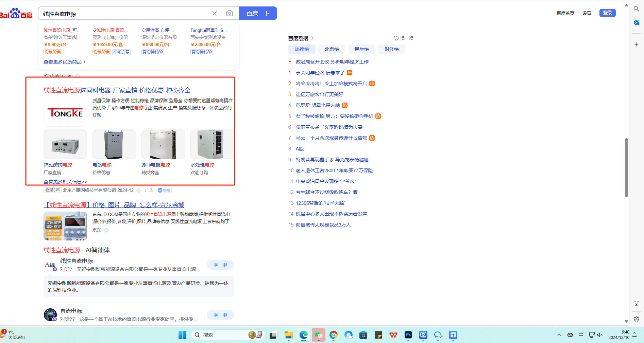Open hot topic 事关明年经济 信号来了

tap(320, 73)
